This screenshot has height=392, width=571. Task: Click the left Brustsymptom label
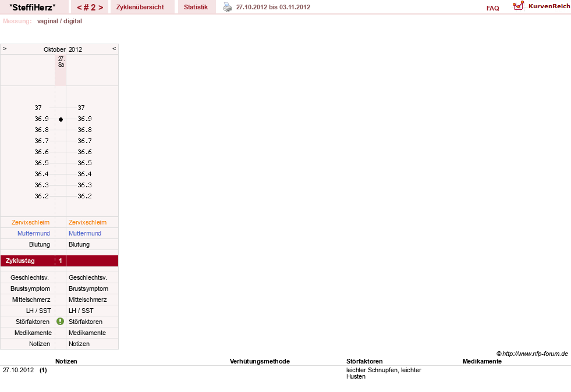coord(30,288)
